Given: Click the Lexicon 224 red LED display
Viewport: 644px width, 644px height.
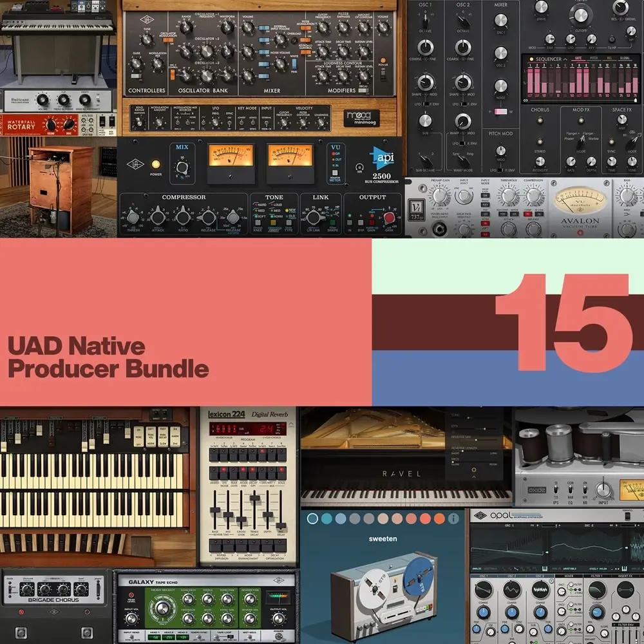Looking at the screenshot, I should tap(248, 429).
